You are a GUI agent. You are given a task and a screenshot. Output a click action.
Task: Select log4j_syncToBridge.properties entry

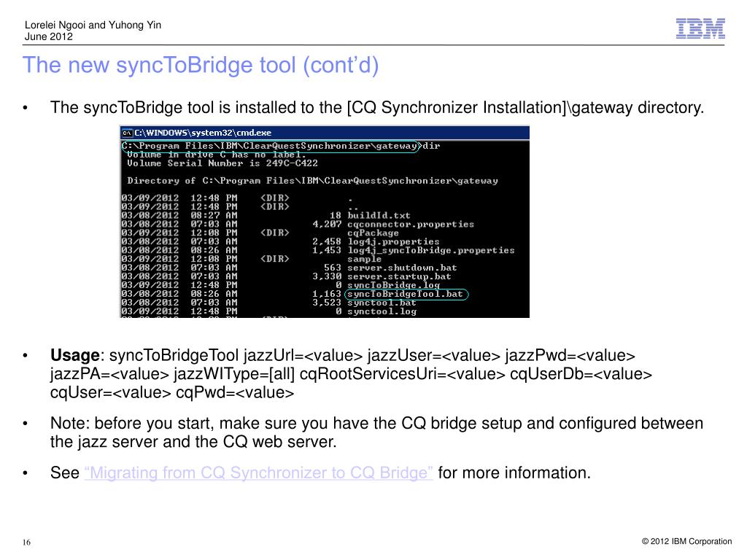click(431, 251)
